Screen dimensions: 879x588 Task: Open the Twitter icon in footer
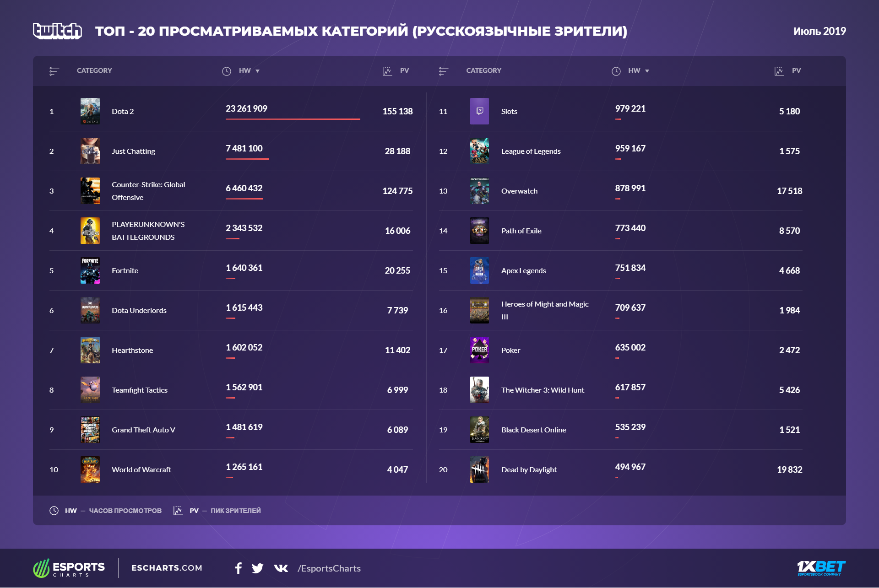click(258, 568)
